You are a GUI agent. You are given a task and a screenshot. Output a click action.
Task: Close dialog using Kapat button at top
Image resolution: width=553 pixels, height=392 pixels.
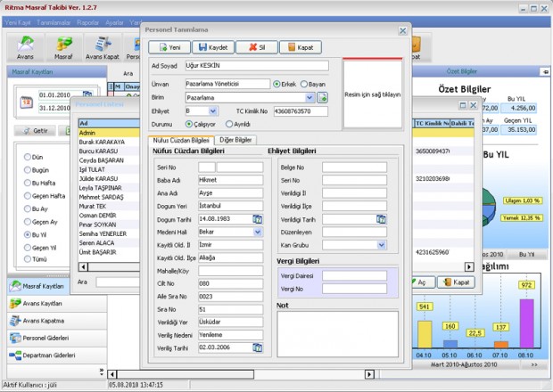(301, 47)
